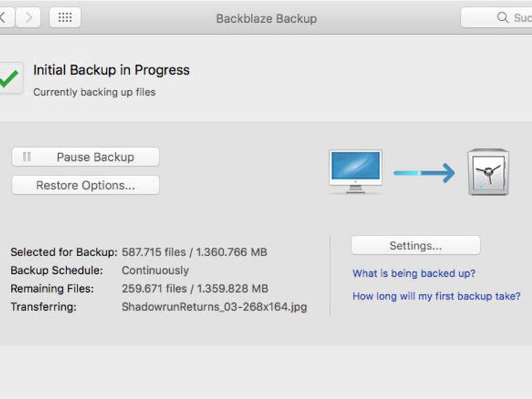The image size is (532, 399).
Task: Focus the search field in toolbar
Action: click(496, 17)
